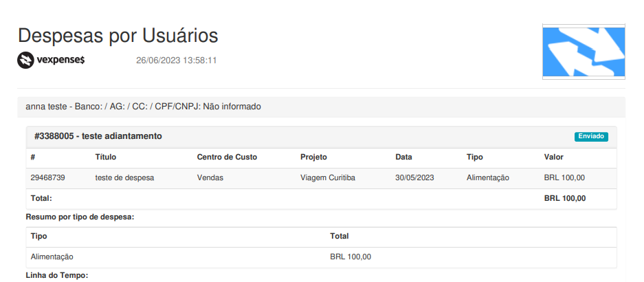The image size is (644, 282).
Task: Click the blue arrows company logo image
Action: click(x=584, y=52)
